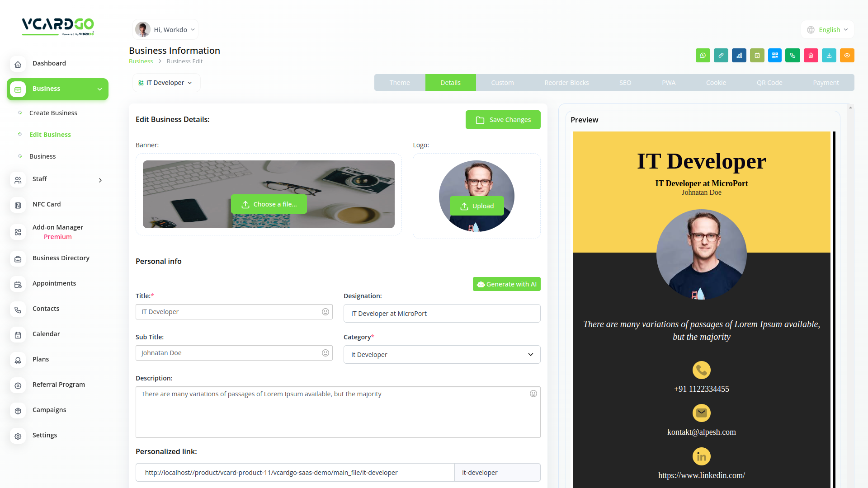This screenshot has height=488, width=868.
Task: Open the IT Developer business selector dropdown
Action: point(166,83)
